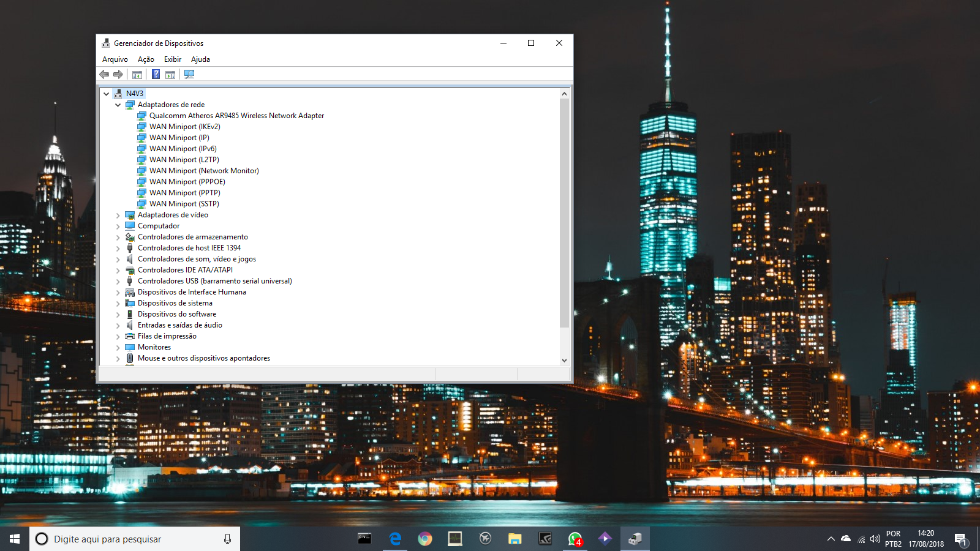
Task: Expand Dispositivos de Interface Humana
Action: tap(118, 293)
